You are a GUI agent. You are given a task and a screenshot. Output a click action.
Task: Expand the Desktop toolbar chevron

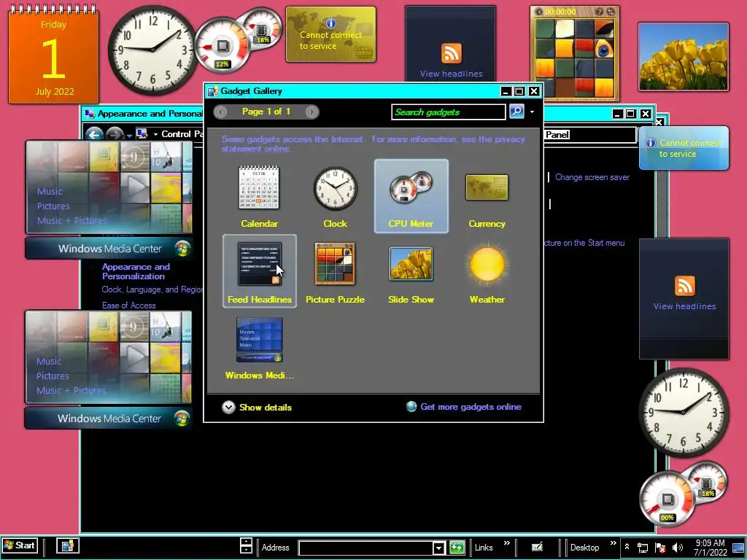tap(613, 542)
